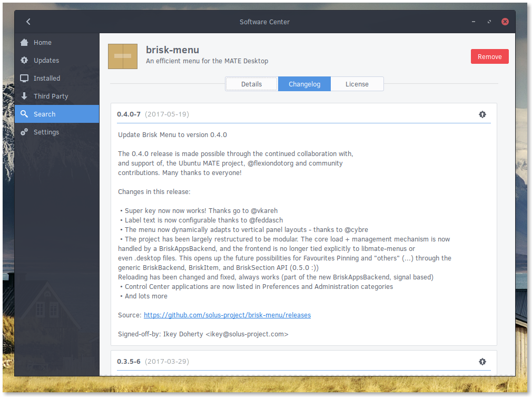Viewport: 532px width, 397px height.
Task: Click the Home house icon in sidebar
Action: click(24, 42)
